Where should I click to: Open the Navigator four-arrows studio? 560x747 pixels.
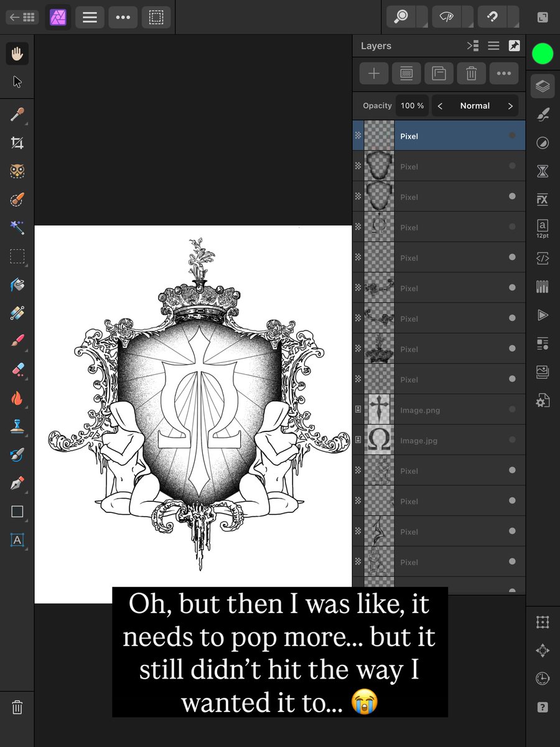click(x=543, y=651)
